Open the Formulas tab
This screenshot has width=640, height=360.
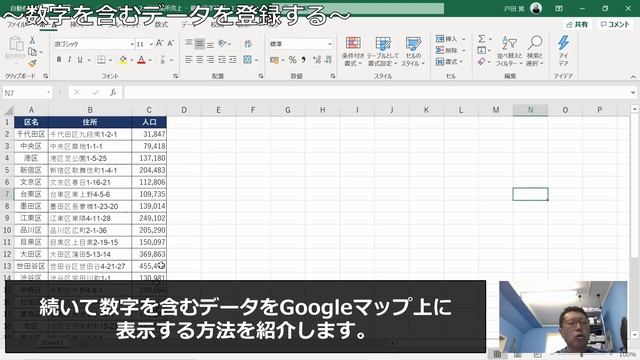point(161,24)
